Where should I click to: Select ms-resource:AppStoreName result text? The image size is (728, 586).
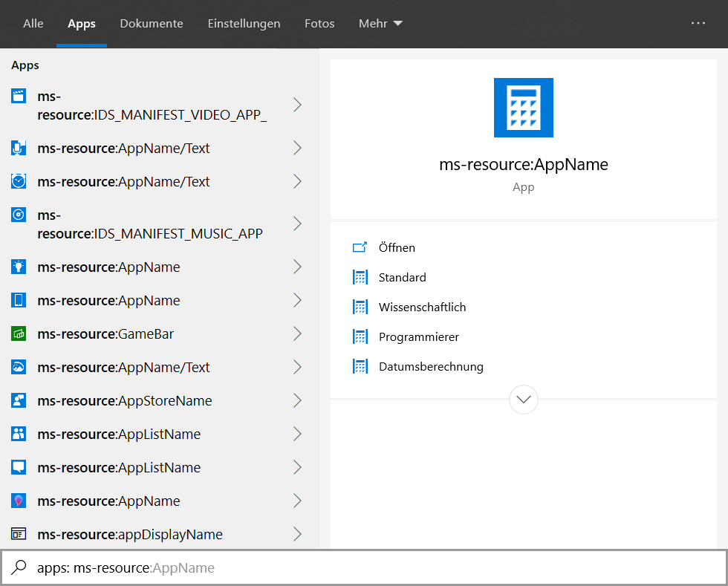(x=125, y=400)
